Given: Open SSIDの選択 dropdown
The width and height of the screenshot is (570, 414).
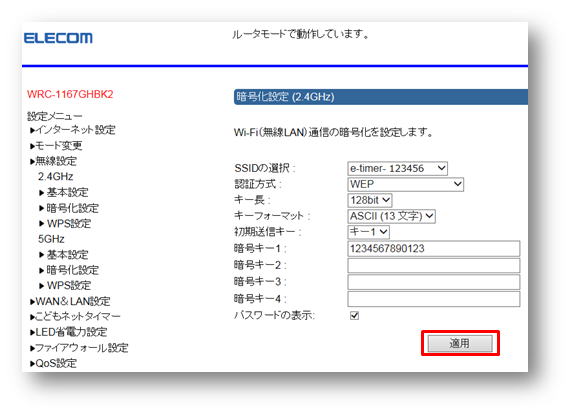Looking at the screenshot, I should (397, 168).
